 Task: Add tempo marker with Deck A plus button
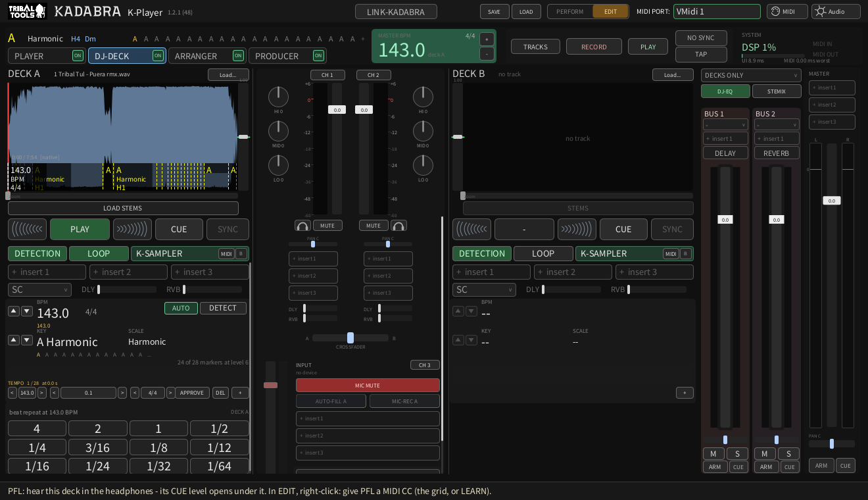240,393
